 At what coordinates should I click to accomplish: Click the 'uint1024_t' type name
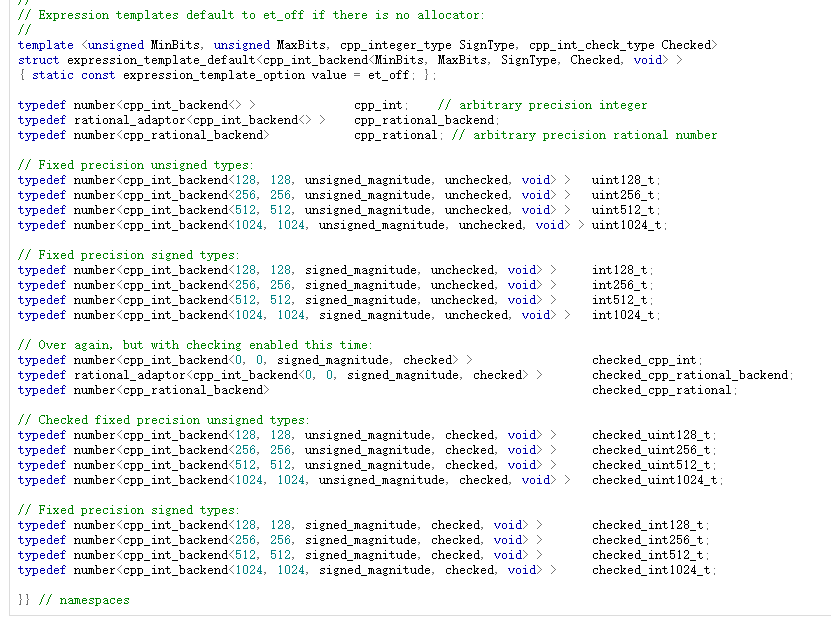(x=629, y=225)
